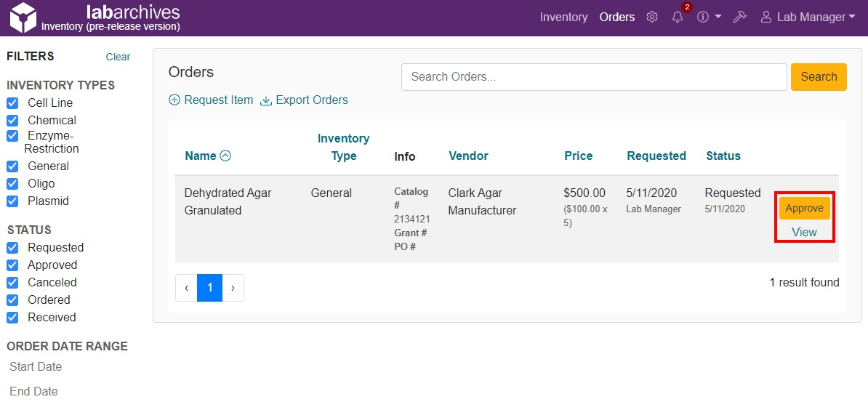The height and width of the screenshot is (402, 868).
Task: Click the Search Orders text field
Action: click(593, 77)
